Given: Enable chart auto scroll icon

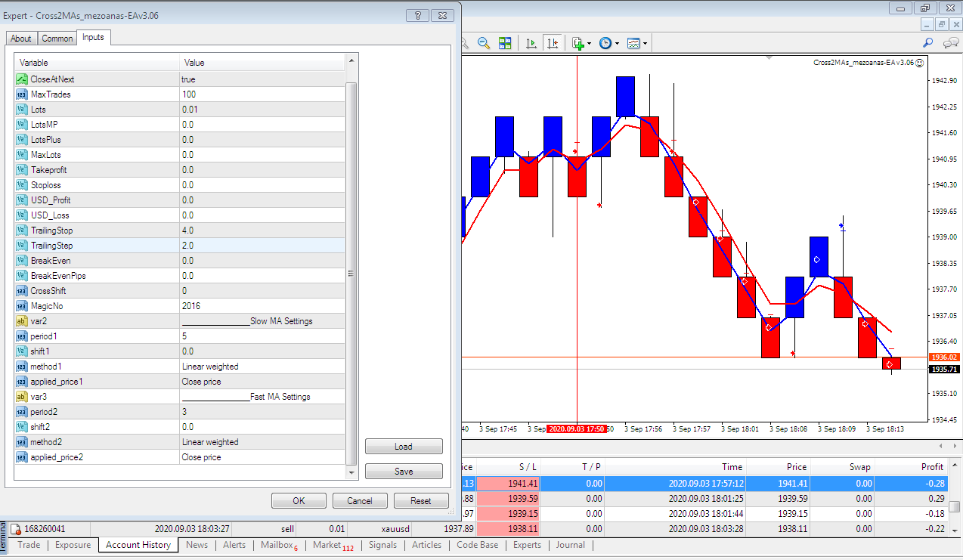Looking at the screenshot, I should click(531, 43).
